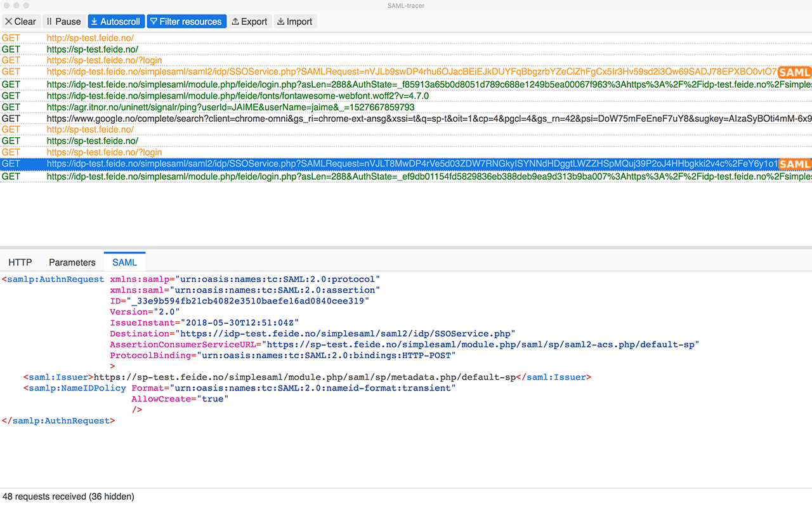Select the highlighted SSOService.php SAMLRequest=nVJLT8 row
812x508 pixels.
click(406, 164)
